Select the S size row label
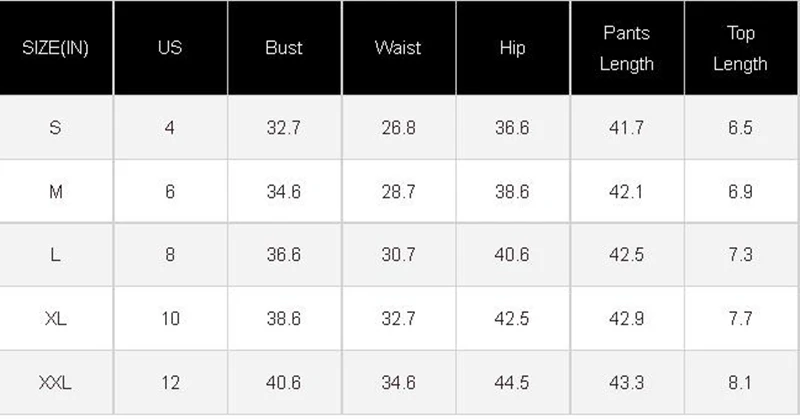The image size is (800, 420). (56, 128)
